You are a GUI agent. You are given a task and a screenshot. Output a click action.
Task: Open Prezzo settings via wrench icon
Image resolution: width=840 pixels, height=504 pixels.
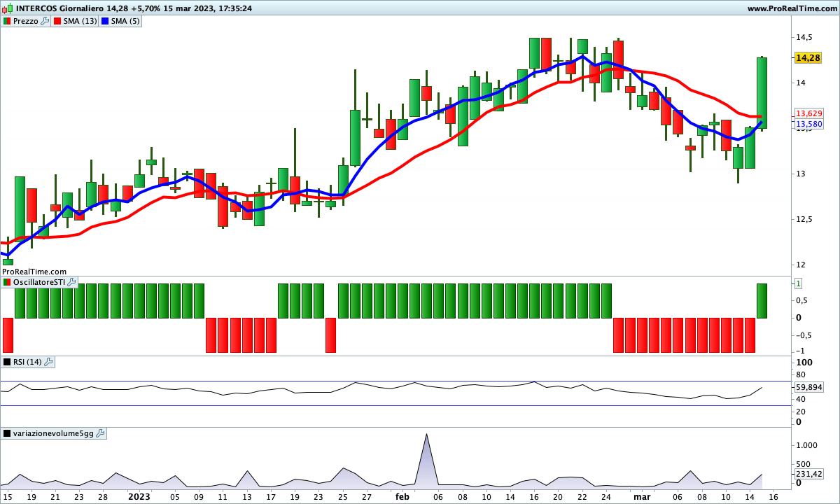(45, 21)
